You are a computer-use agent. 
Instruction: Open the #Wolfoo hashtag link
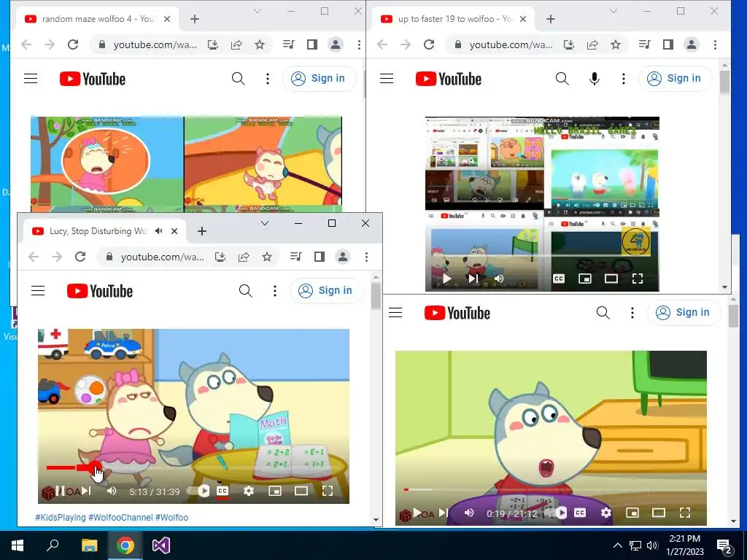[171, 517]
